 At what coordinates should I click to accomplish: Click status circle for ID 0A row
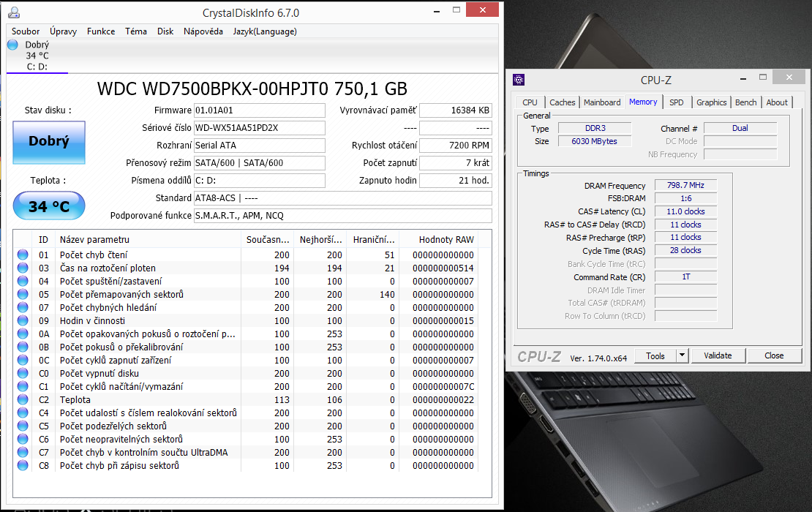coord(23,334)
